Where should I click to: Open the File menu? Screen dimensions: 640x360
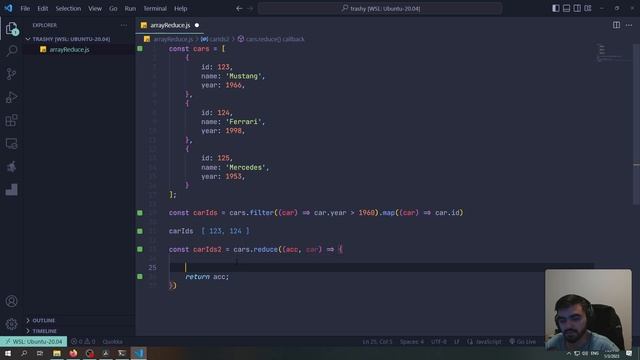pos(25,8)
